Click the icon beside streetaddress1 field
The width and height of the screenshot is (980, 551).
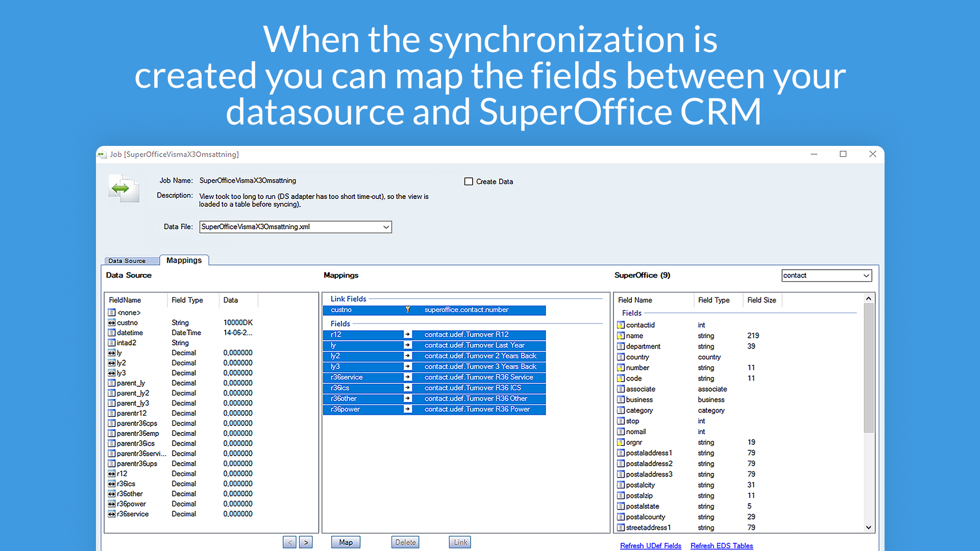click(621, 528)
